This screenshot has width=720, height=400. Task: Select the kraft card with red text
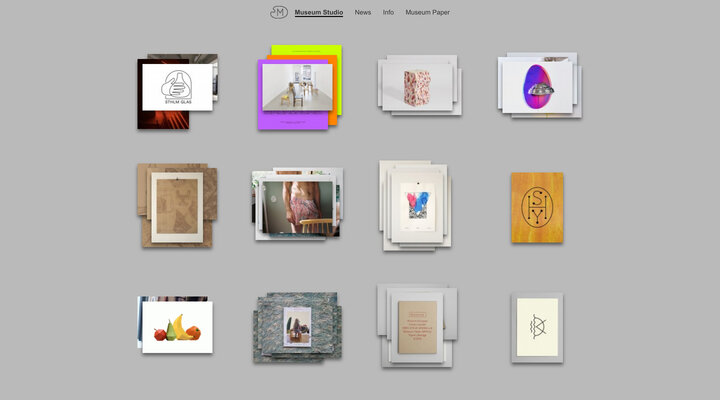(417, 326)
